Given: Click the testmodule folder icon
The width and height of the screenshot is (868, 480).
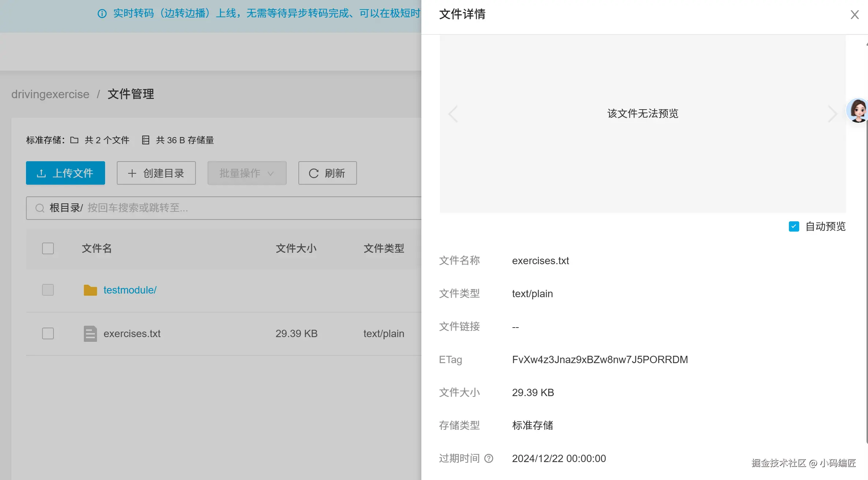Looking at the screenshot, I should (x=90, y=290).
